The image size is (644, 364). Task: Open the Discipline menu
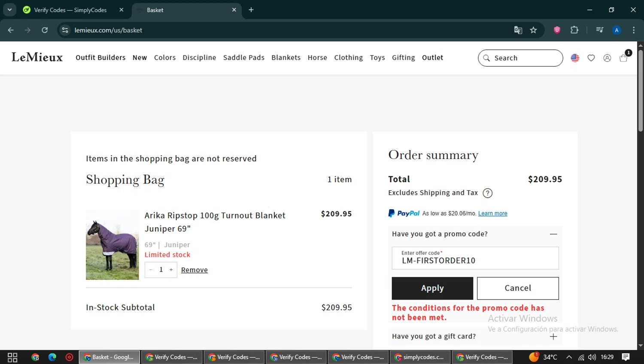click(199, 58)
